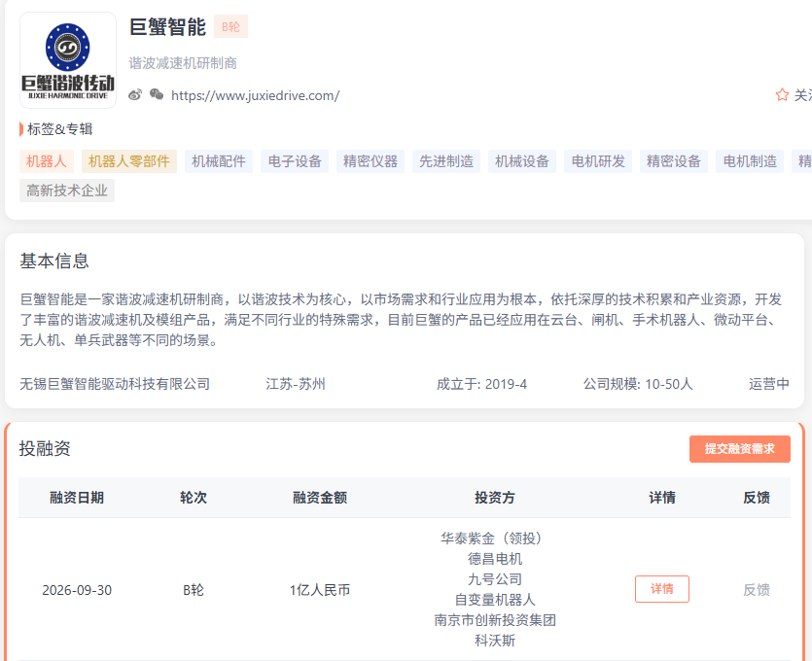
Task: Click the 公司规模: 10-50人 text
Action: pos(638,384)
